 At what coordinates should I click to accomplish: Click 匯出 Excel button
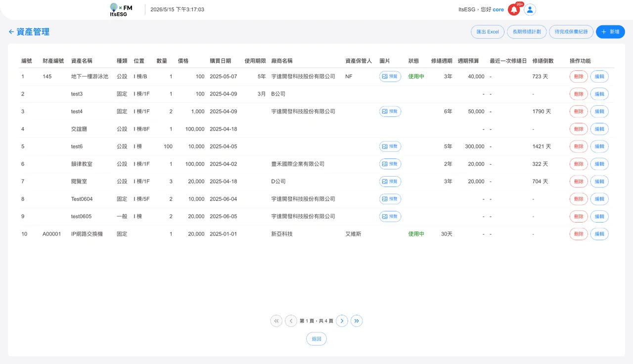pyautogui.click(x=488, y=32)
